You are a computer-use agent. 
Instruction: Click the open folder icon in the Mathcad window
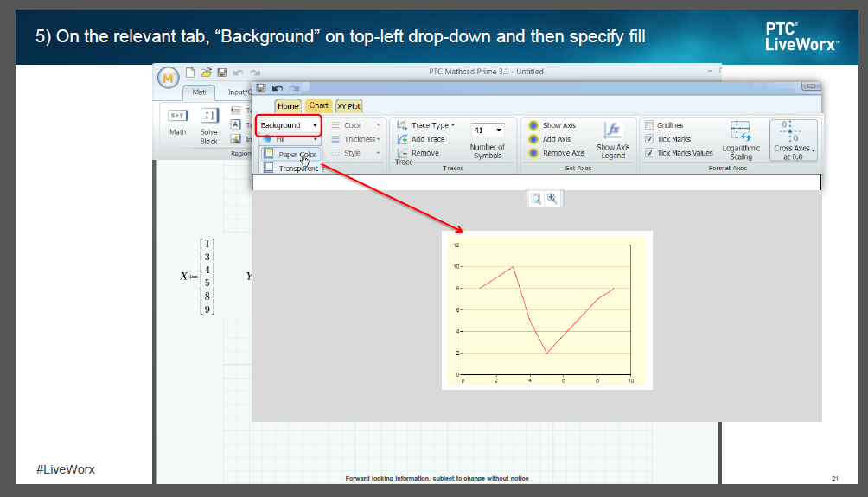coord(206,73)
